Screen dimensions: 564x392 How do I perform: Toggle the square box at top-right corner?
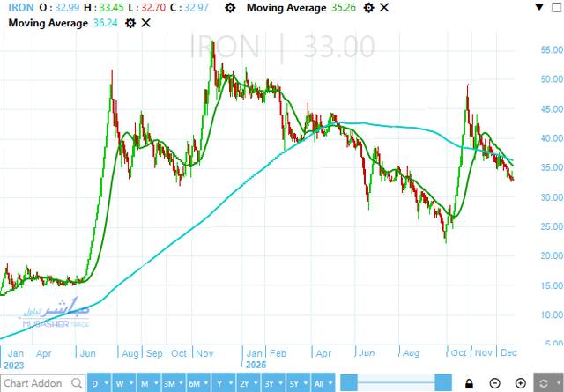point(556,7)
